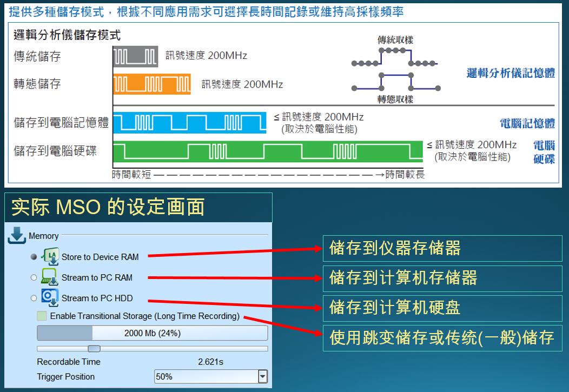Click the Store to Device RAM icon
The width and height of the screenshot is (569, 392).
tap(50, 256)
